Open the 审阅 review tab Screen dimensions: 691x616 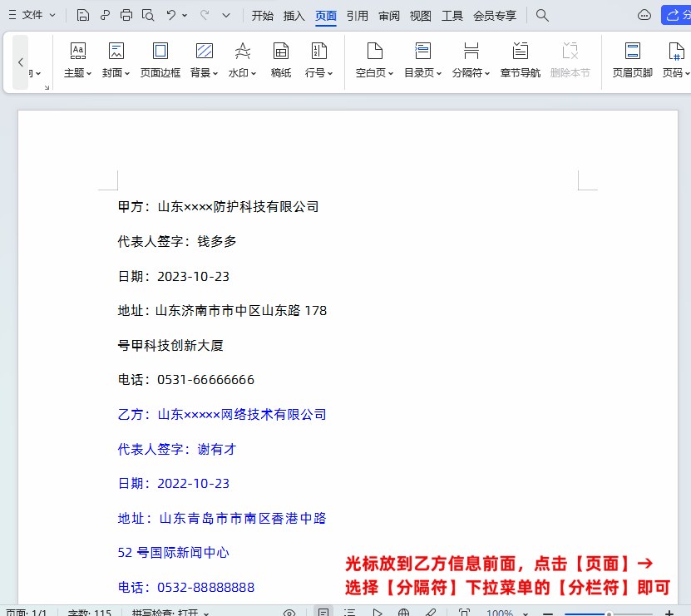point(389,15)
